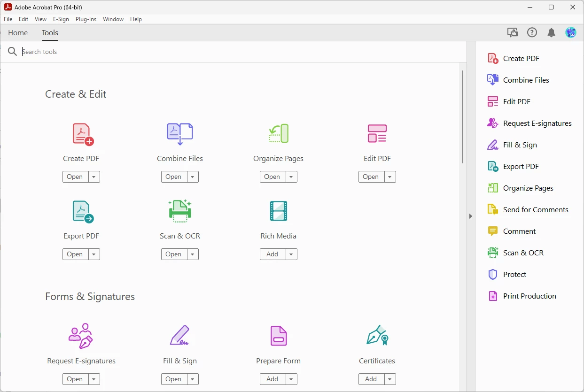Click Add button under Prepare Form

(273, 379)
